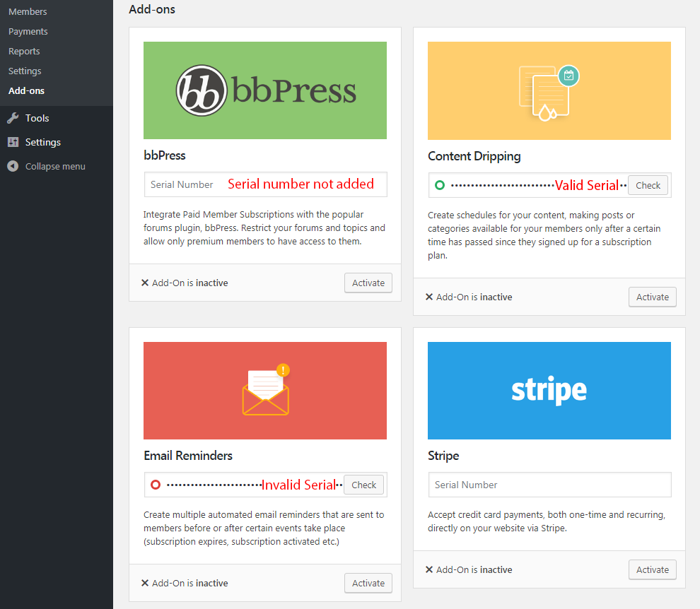Activate the bbPress add-on
700x609 pixels.
pos(368,283)
